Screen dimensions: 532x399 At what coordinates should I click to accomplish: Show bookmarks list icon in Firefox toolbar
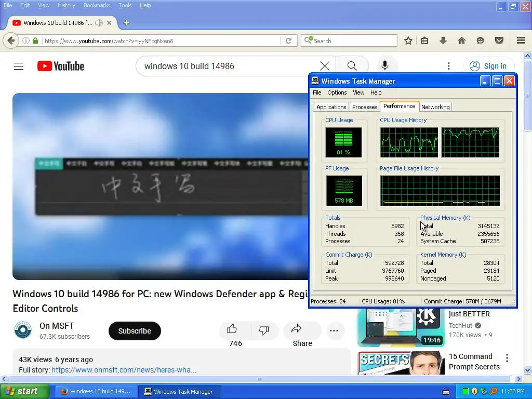[x=424, y=41]
